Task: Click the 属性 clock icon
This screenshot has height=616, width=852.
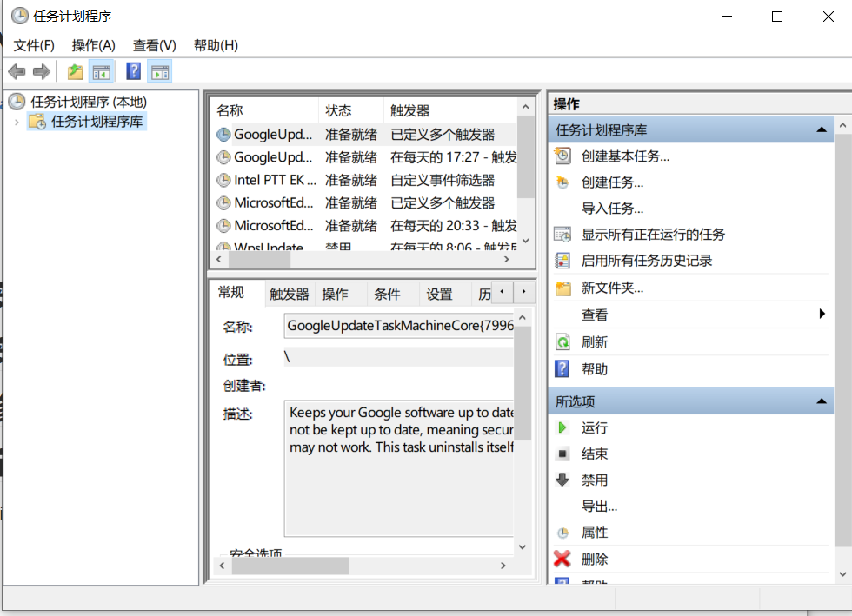Action: pyautogui.click(x=563, y=533)
